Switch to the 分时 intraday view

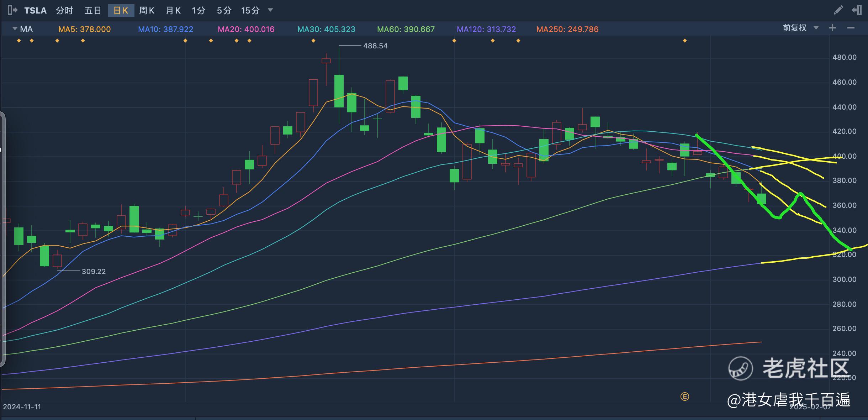click(x=64, y=11)
